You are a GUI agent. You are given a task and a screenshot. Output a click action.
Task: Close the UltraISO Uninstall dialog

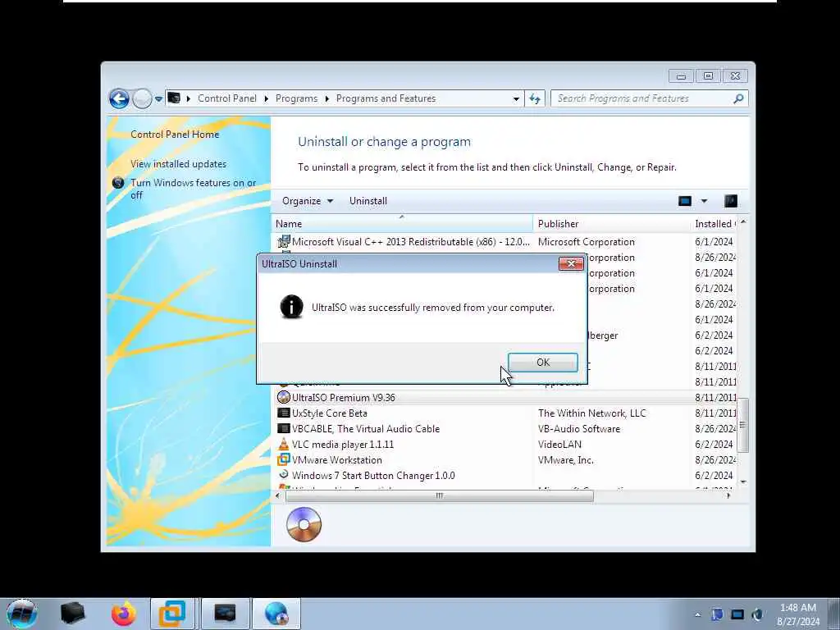point(571,263)
